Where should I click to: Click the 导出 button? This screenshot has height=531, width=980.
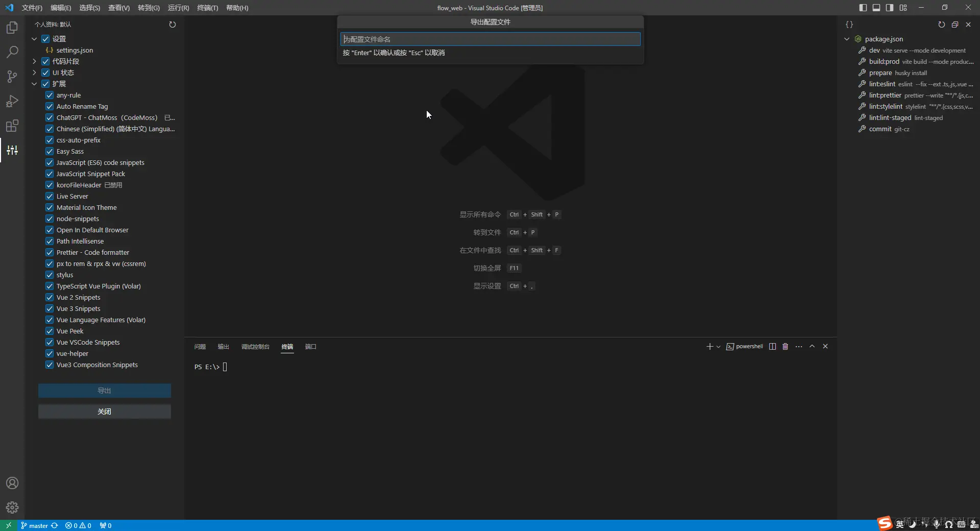pyautogui.click(x=105, y=391)
